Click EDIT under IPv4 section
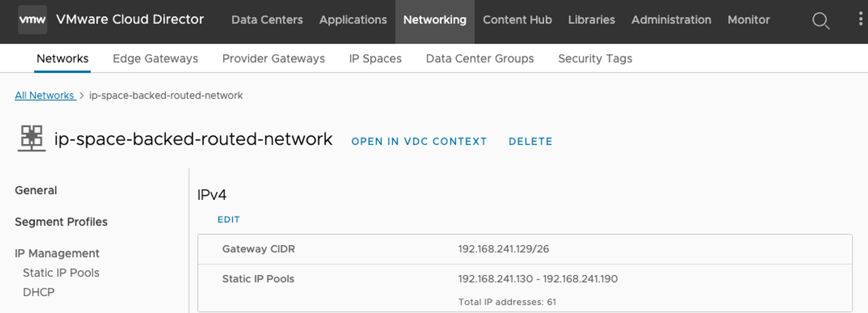This screenshot has height=313, width=868. (x=228, y=220)
